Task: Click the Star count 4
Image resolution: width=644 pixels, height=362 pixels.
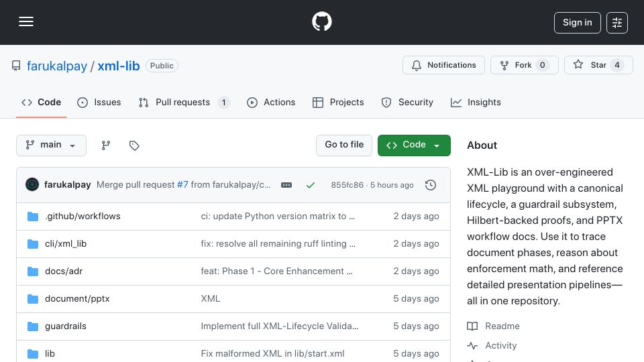Action: [x=617, y=65]
